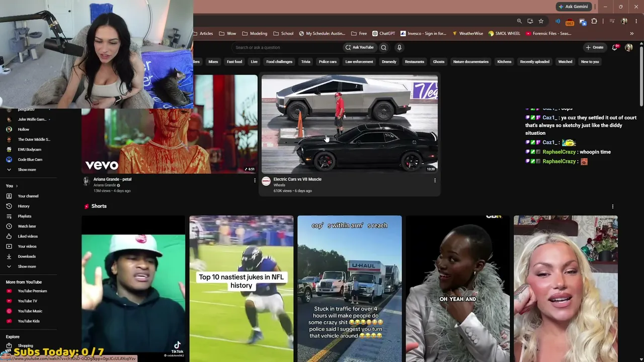Open the Modeling bookmark folder

click(255, 34)
